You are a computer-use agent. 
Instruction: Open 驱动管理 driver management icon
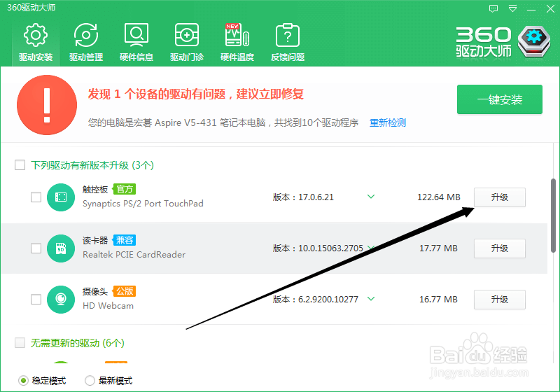click(86, 42)
